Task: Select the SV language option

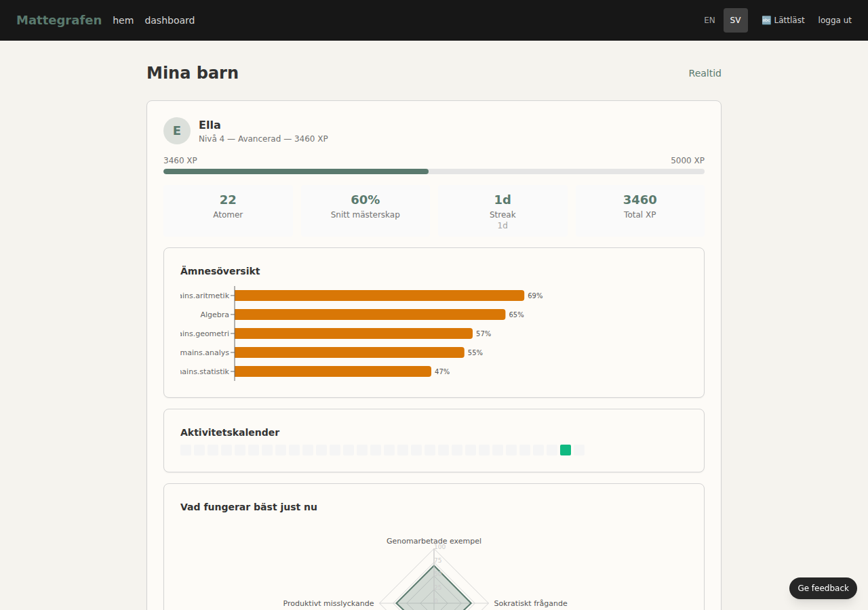Action: [736, 20]
